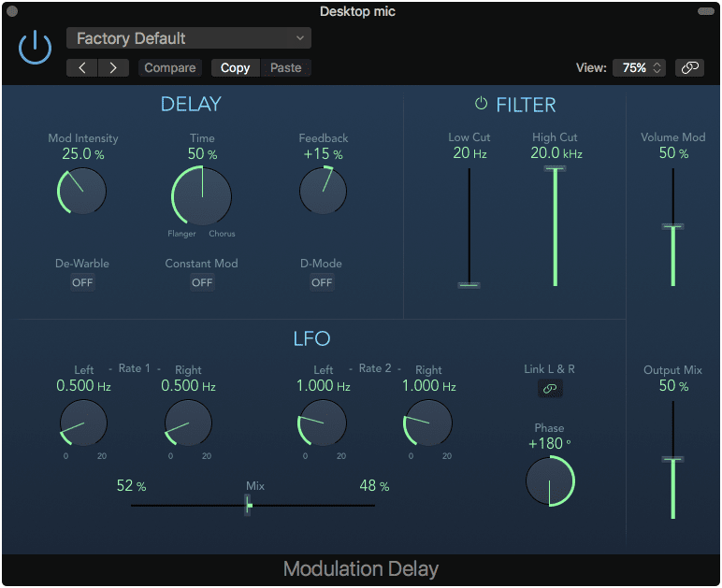Click the Rate 2 Left knob
This screenshot has height=588, width=722.
[x=322, y=423]
